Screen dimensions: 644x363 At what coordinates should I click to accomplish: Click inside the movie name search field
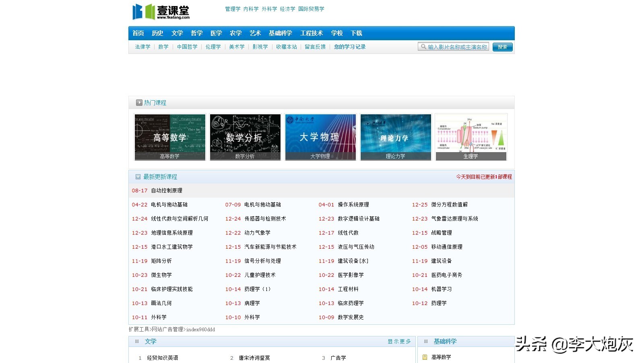[x=455, y=47]
